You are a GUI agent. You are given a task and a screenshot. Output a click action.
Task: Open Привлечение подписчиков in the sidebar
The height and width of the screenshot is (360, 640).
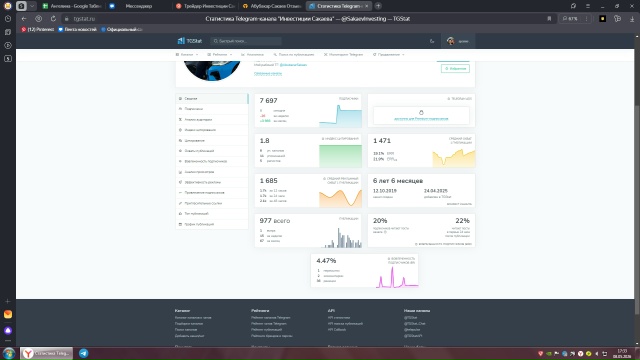212,193
